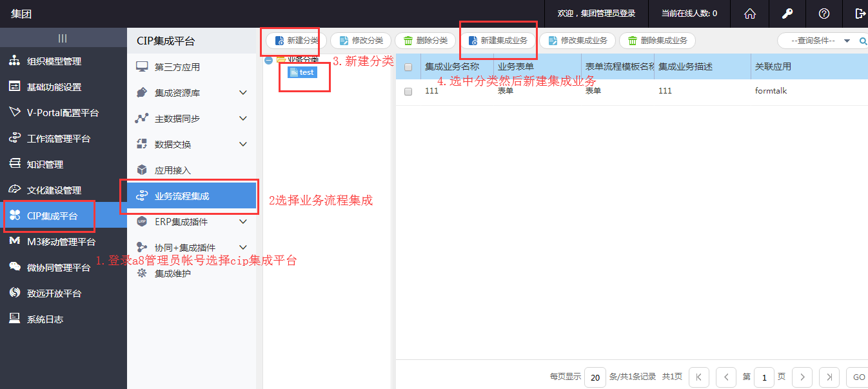Click the GO pagination button
The image size is (868, 389).
[857, 377]
